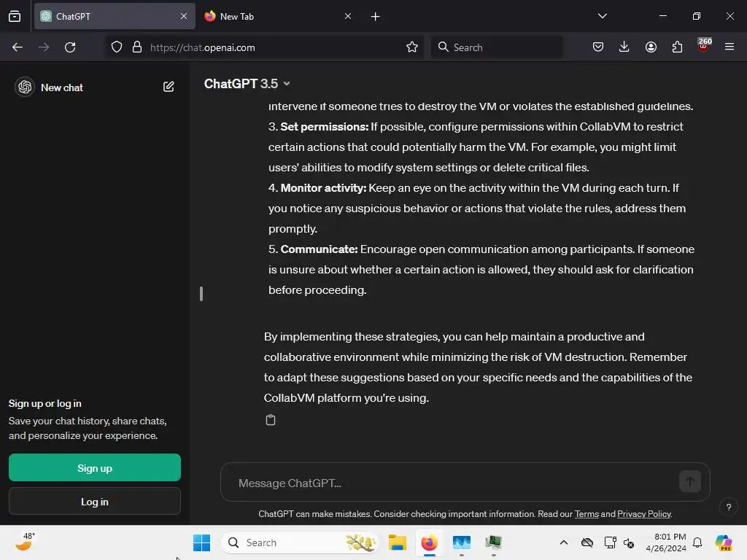Image resolution: width=747 pixels, height=560 pixels.
Task: Click the Firefox account icon
Action: (x=651, y=47)
